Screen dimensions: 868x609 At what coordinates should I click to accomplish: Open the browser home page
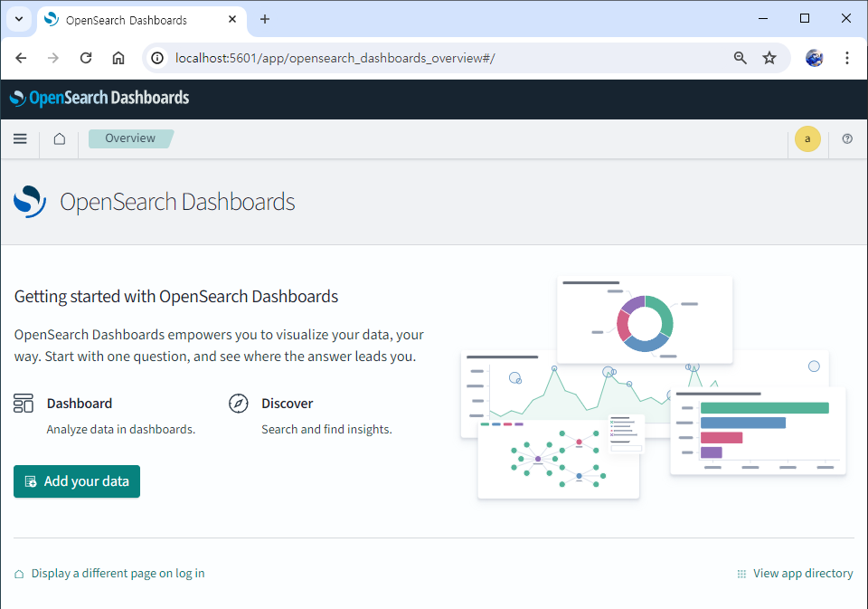118,58
